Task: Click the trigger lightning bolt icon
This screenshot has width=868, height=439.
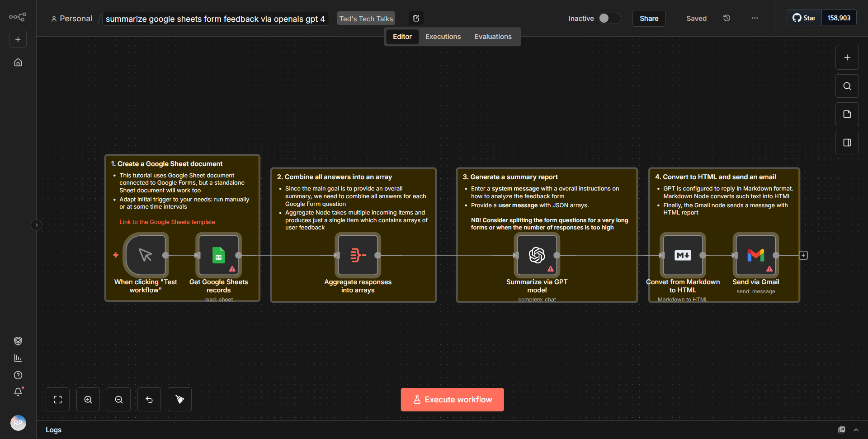Action: (116, 255)
